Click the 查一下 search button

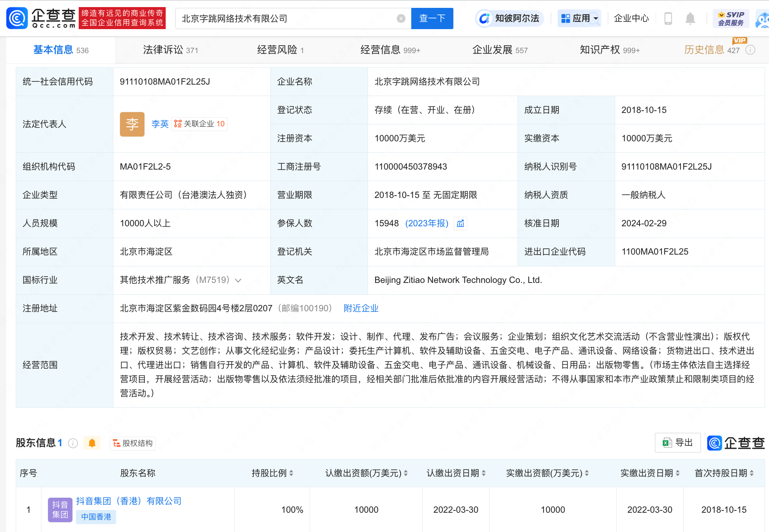tap(432, 18)
